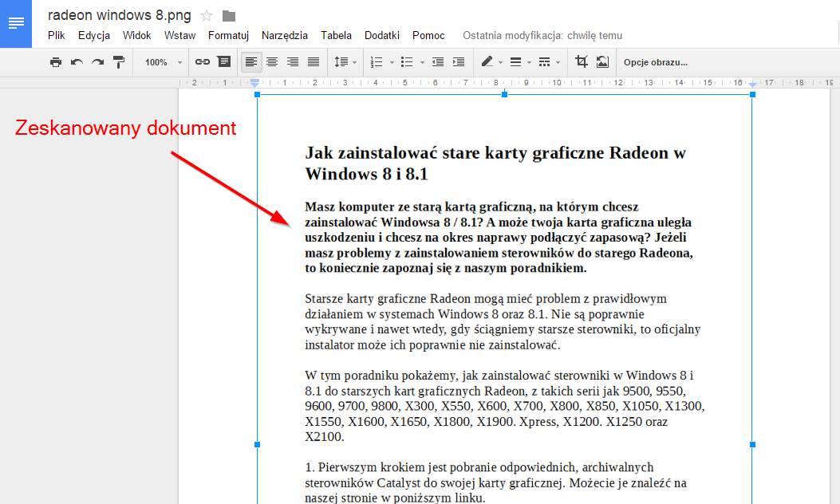This screenshot has width=840, height=504.
Task: Open the Google Docs home icon
Action: [16, 24]
